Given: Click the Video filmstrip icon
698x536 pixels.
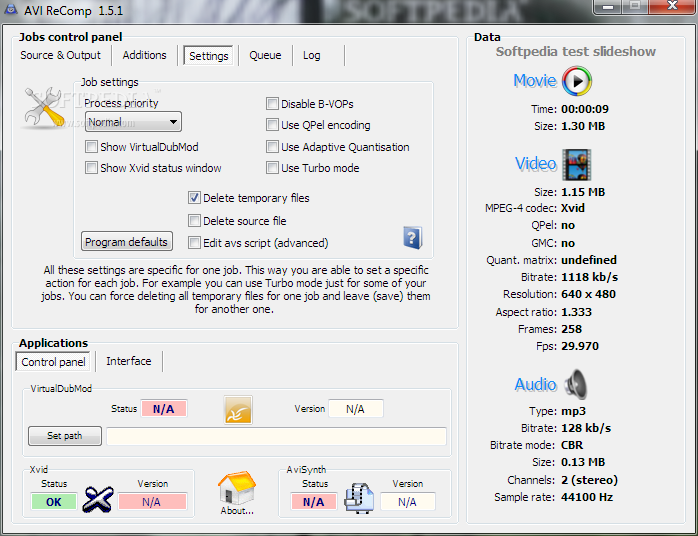Looking at the screenshot, I should [576, 164].
